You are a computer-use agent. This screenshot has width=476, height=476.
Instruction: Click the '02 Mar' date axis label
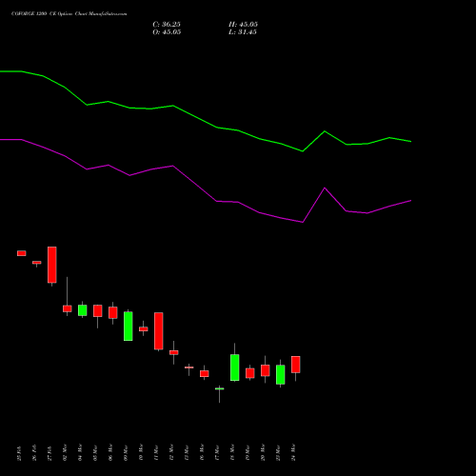coord(65,452)
